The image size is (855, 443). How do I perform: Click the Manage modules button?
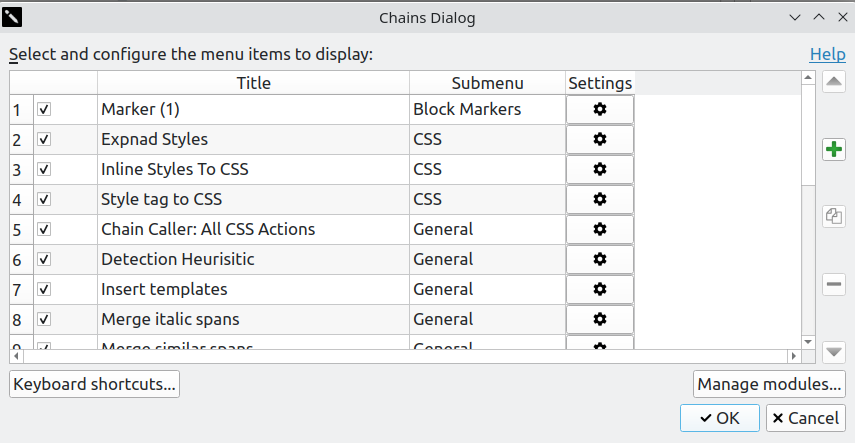pyautogui.click(x=769, y=384)
